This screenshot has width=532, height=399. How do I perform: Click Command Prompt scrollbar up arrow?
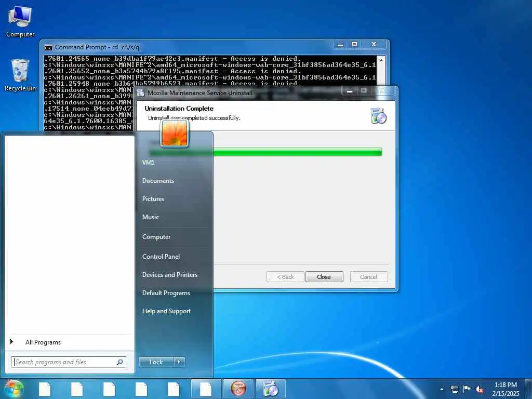click(x=381, y=60)
